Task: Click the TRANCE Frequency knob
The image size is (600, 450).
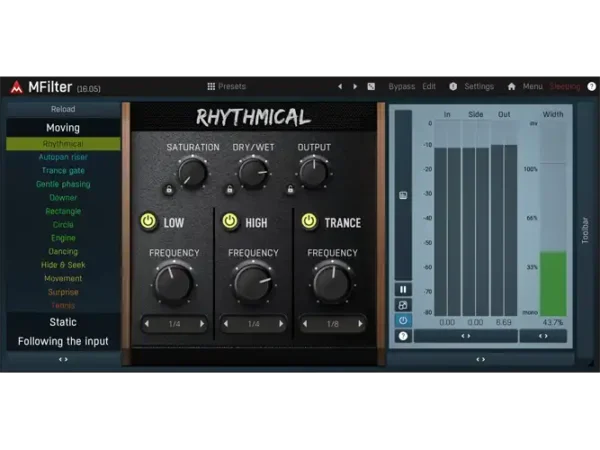Action: pyautogui.click(x=332, y=284)
